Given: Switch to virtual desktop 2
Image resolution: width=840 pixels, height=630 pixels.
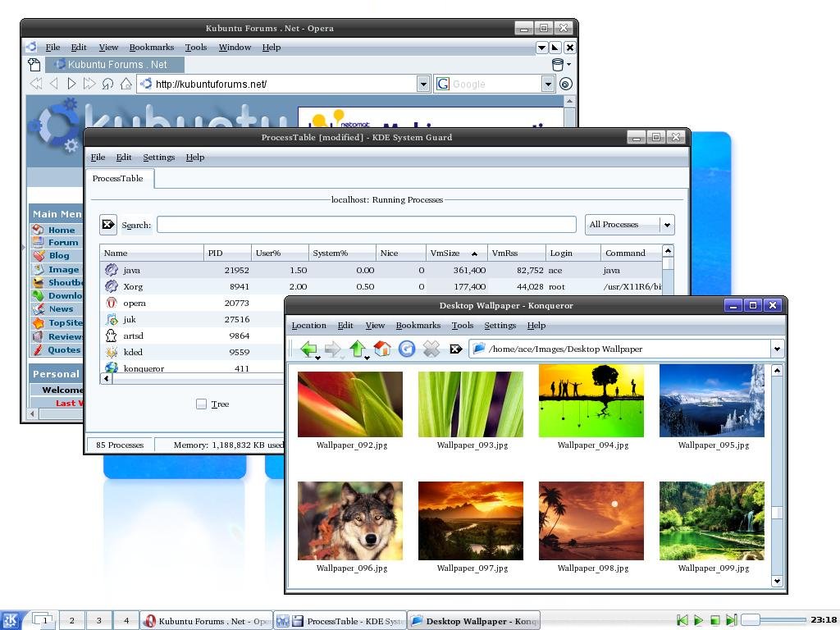Looking at the screenshot, I should tap(71, 620).
